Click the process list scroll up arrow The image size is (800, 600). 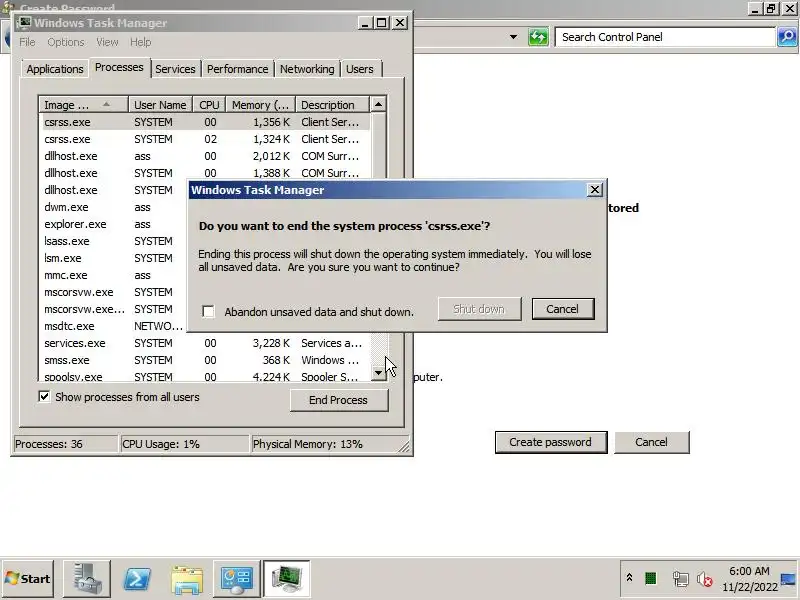point(378,104)
